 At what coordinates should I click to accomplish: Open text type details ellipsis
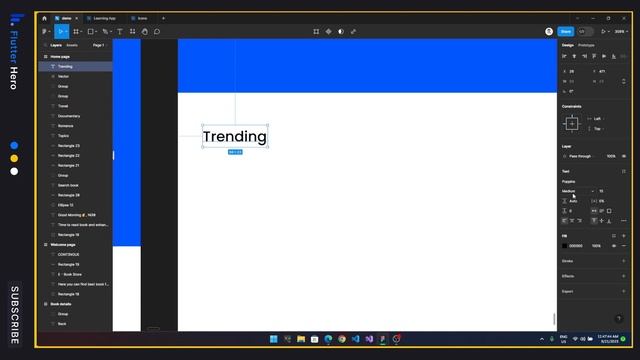[624, 221]
